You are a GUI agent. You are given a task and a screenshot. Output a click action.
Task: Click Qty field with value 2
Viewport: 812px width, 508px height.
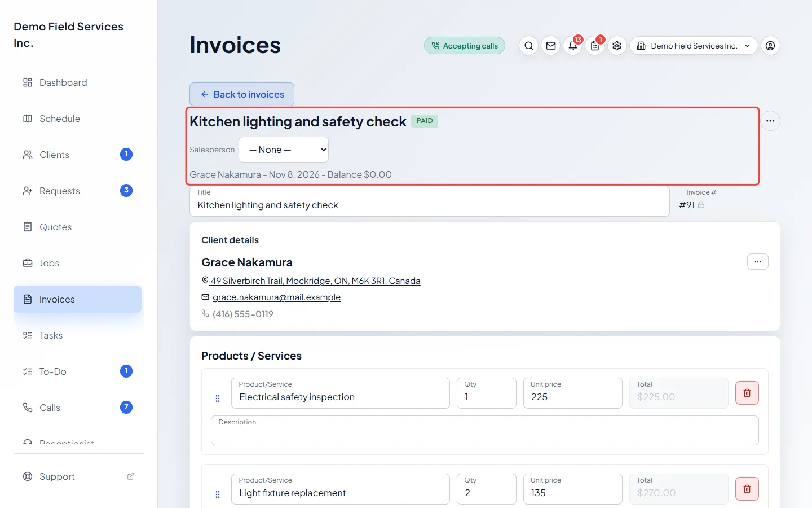[x=487, y=489]
